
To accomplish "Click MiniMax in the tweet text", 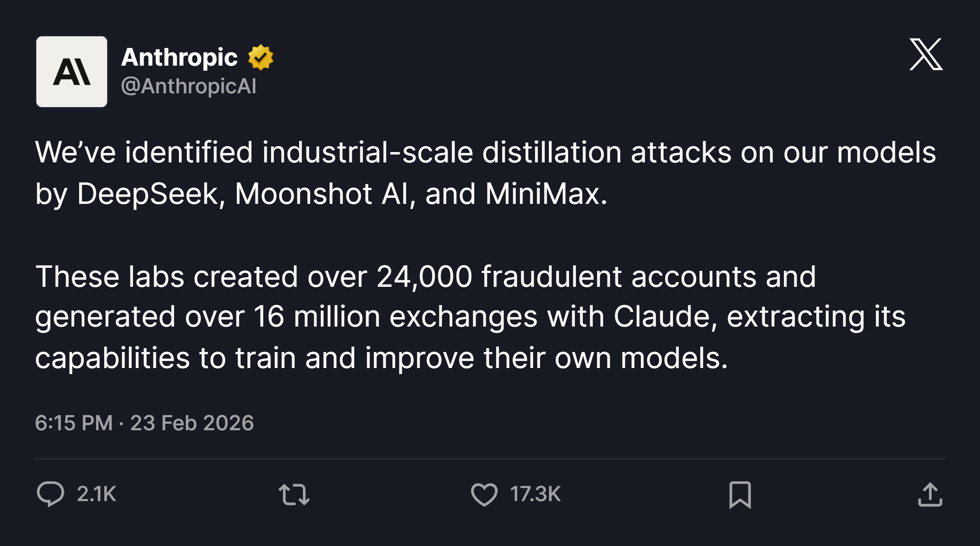I will click(545, 194).
